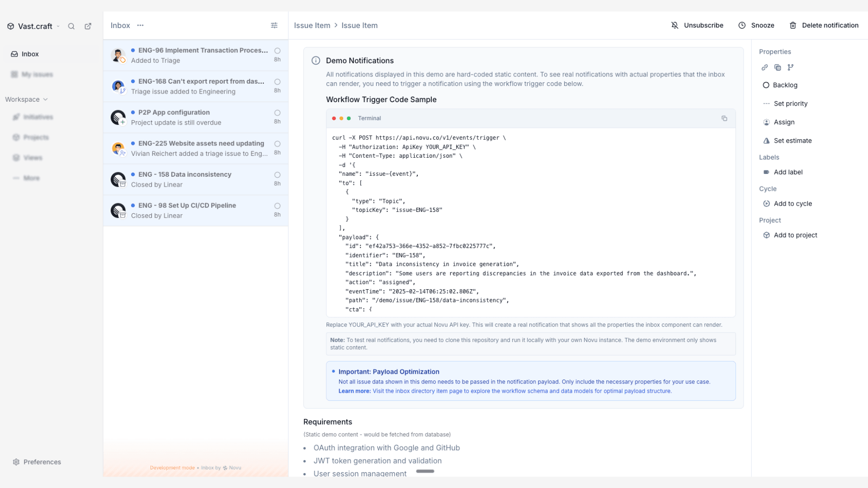Viewport: 868px width, 488px height.
Task: Click the Unsubscribe bell icon
Action: (x=675, y=25)
